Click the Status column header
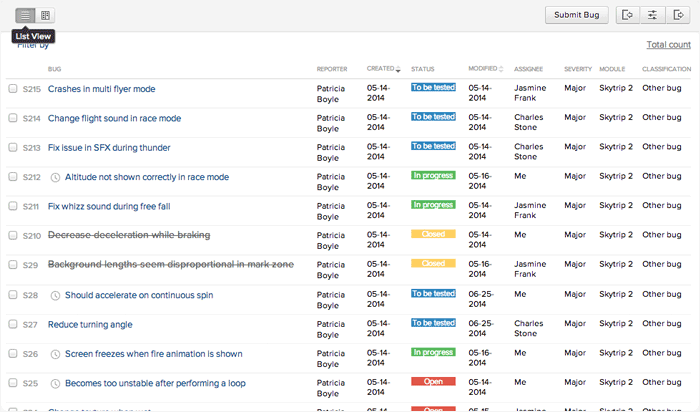Screen dimensions: 700x412 422,69
